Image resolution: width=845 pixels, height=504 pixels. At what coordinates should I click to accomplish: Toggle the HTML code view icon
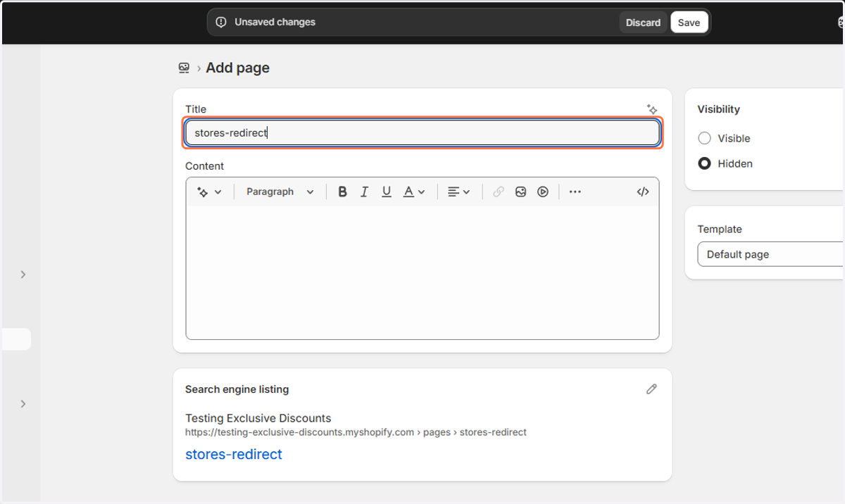pyautogui.click(x=643, y=191)
